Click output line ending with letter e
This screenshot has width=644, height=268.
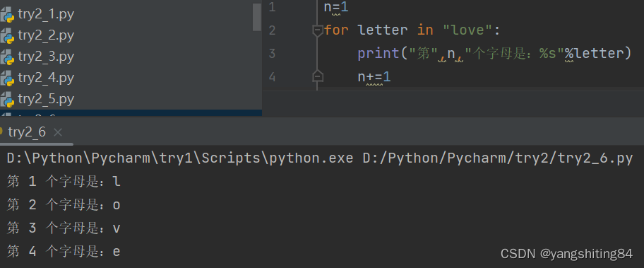pos(64,252)
